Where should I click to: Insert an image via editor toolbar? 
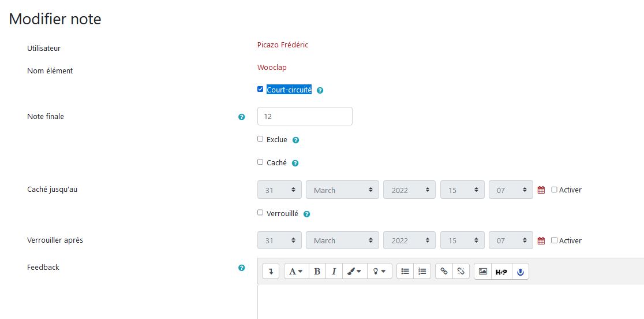point(483,271)
